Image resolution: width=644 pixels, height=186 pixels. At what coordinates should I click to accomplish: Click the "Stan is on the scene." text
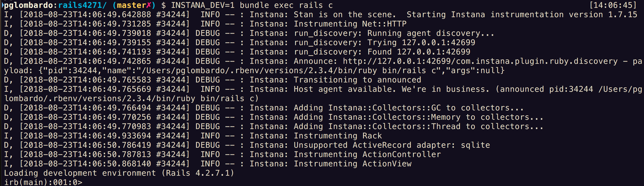coord(345,14)
